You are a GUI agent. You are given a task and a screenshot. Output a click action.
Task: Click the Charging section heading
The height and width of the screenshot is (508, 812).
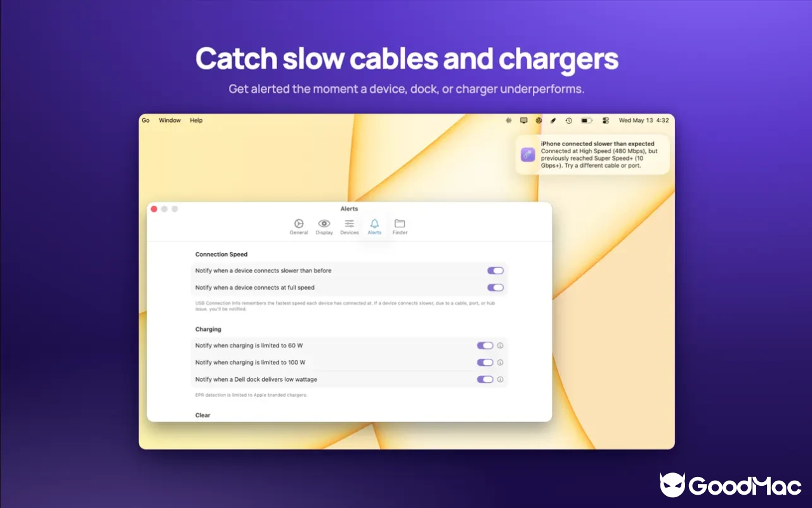point(208,330)
